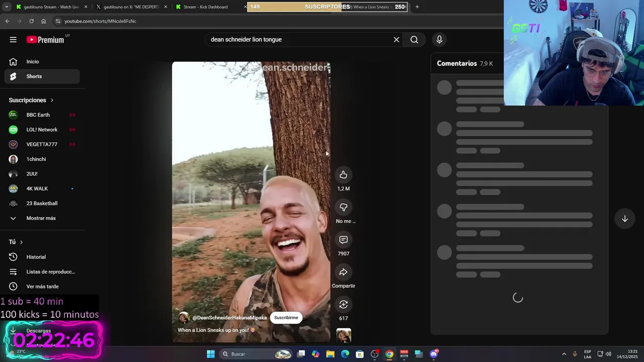Expand the Suscripciones section
The height and width of the screenshot is (362, 644).
point(31,100)
